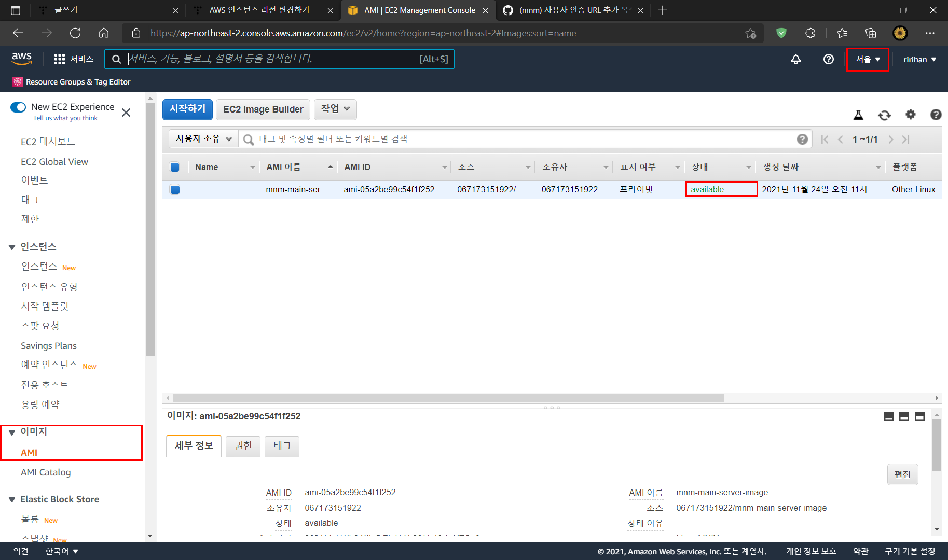Open the 서울 region dropdown
Screen dimensions: 948x560
[868, 59]
